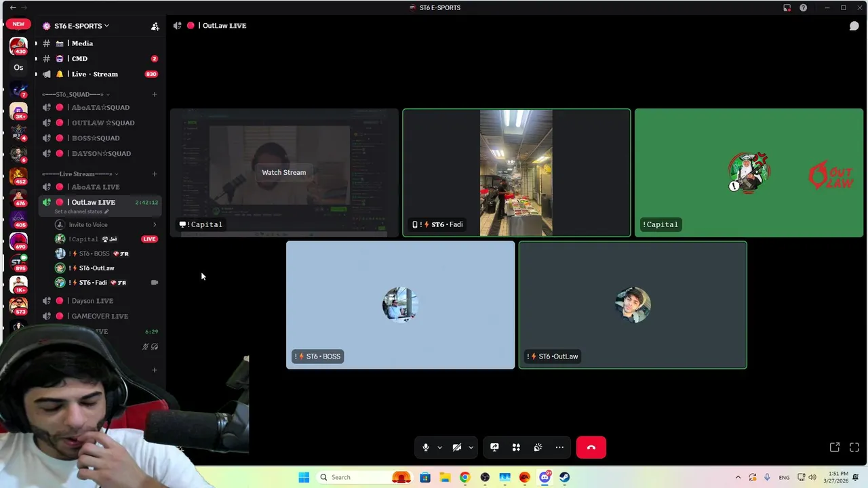Mute the microphone in call controls

click(x=426, y=447)
